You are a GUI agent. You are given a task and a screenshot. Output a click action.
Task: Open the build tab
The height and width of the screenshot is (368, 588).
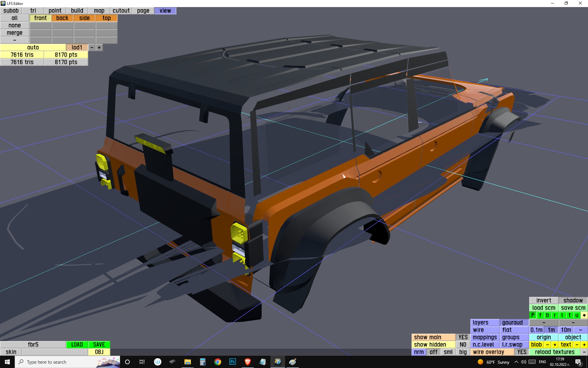tap(77, 10)
